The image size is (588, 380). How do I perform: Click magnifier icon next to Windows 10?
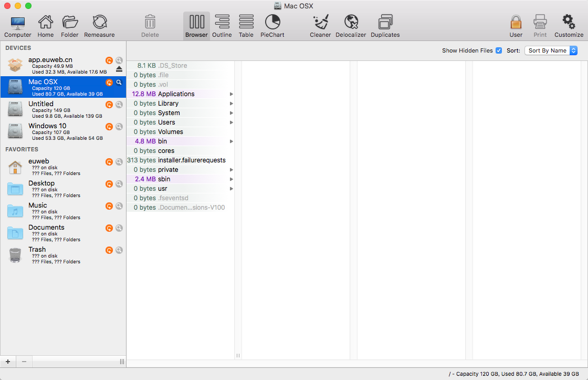click(119, 127)
